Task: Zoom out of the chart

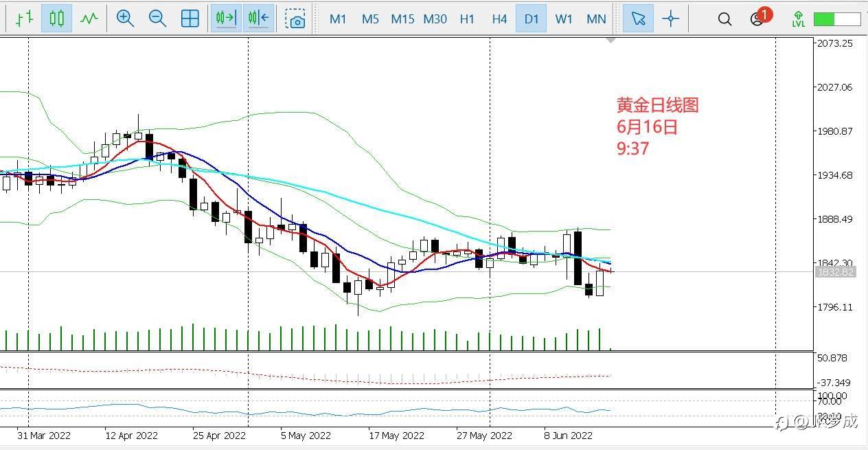Action: (x=157, y=19)
